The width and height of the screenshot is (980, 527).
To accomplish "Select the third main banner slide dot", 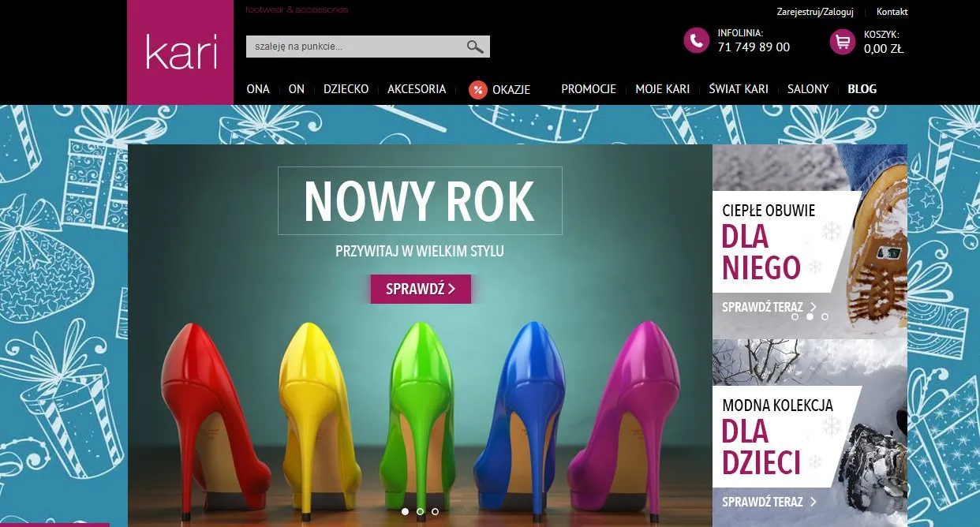I will click(435, 511).
